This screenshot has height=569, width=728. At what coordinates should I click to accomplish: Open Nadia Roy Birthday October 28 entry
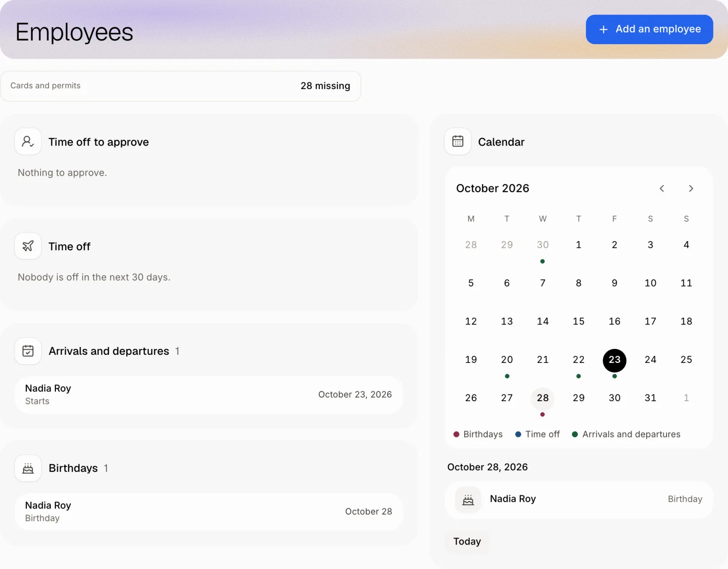(209, 512)
